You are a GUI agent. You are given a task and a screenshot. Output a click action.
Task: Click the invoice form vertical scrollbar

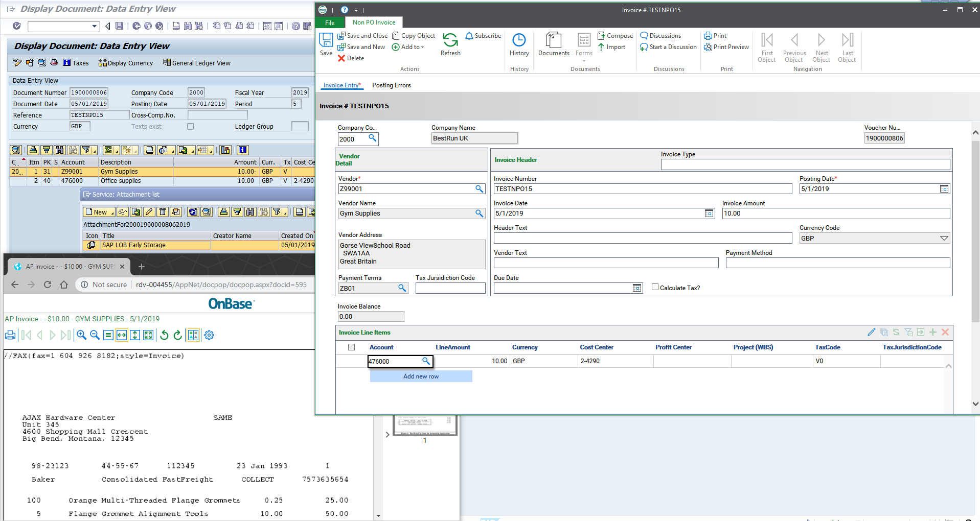point(975,231)
